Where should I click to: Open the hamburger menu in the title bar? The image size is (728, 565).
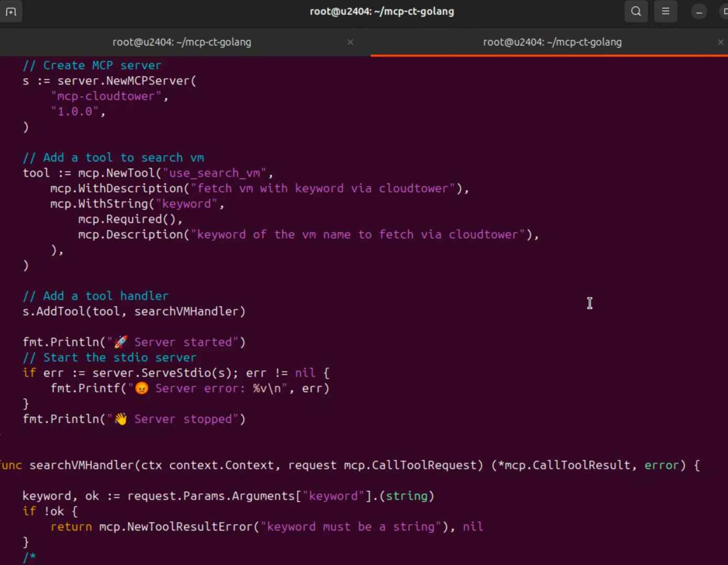pos(665,12)
